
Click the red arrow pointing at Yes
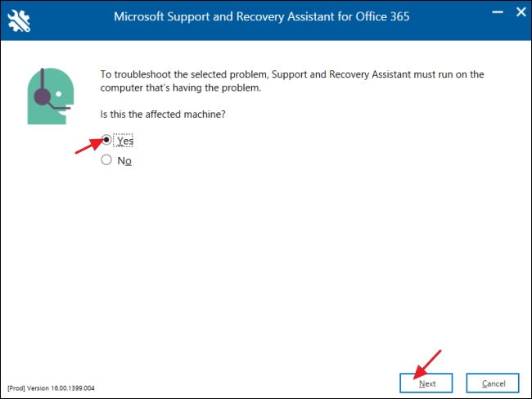[x=87, y=148]
